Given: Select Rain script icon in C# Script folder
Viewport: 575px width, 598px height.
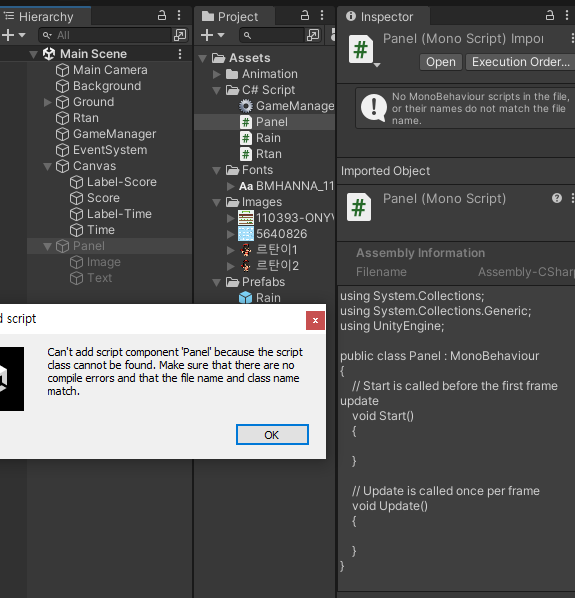Looking at the screenshot, I should click(x=246, y=138).
